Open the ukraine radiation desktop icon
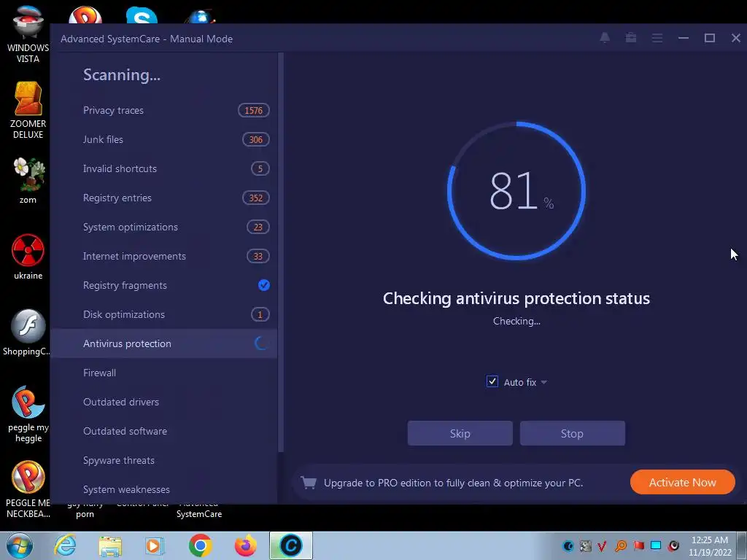 28,256
